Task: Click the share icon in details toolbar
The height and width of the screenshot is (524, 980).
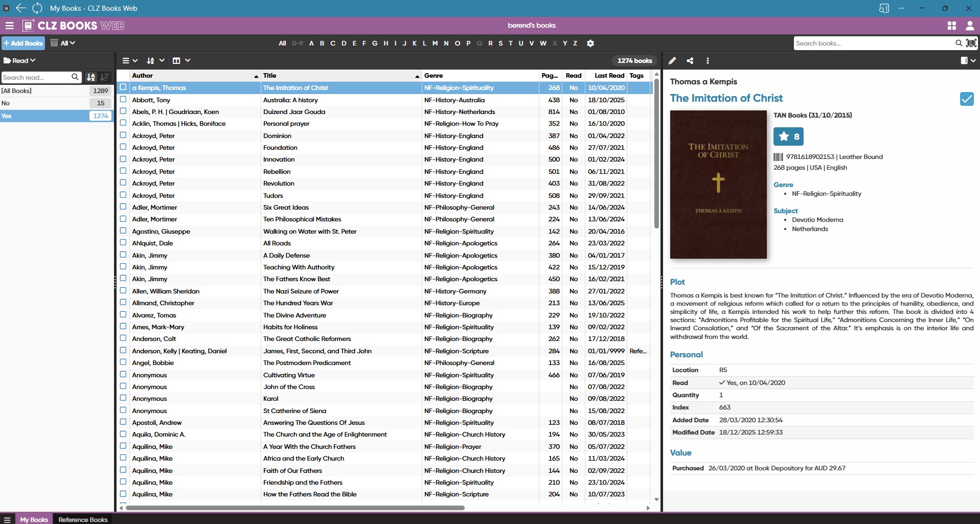Action: point(690,61)
